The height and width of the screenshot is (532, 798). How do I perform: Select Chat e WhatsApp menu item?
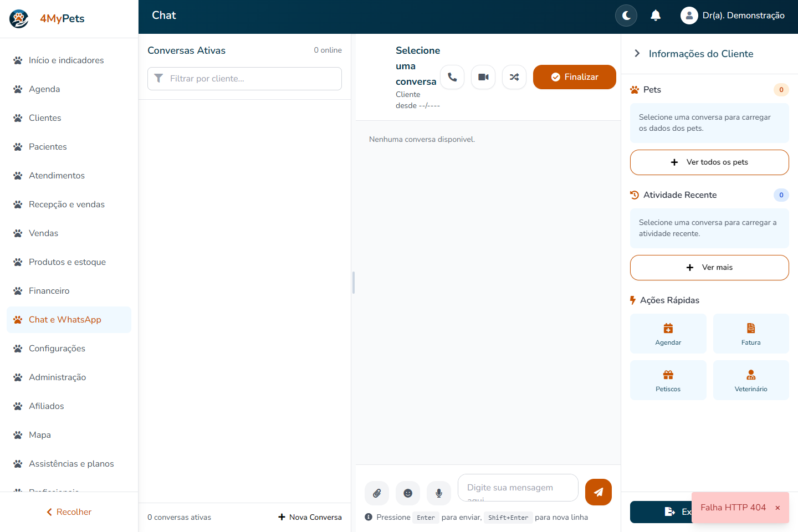tap(69, 320)
